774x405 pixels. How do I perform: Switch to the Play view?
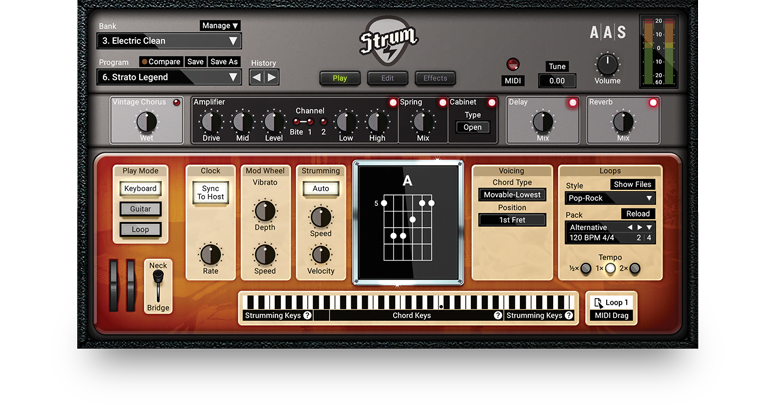(x=340, y=78)
